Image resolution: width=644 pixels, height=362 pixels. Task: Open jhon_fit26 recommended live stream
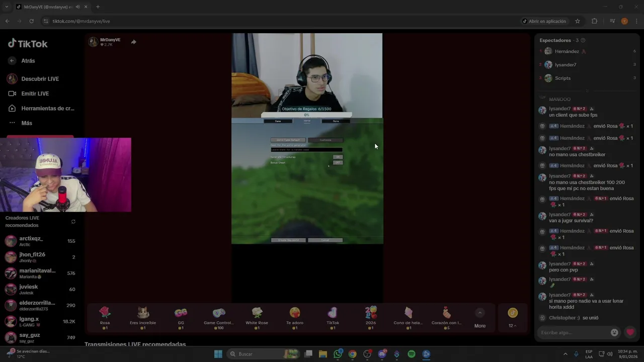40,257
